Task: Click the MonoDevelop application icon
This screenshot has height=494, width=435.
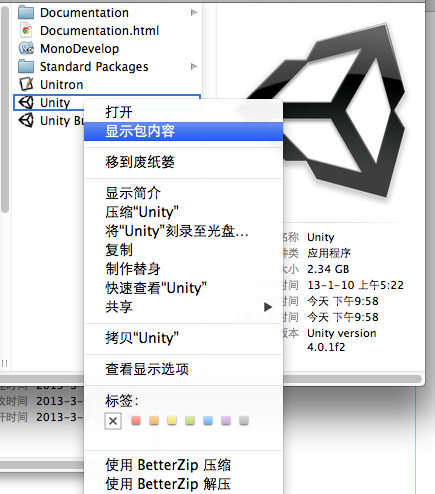Action: 26,49
